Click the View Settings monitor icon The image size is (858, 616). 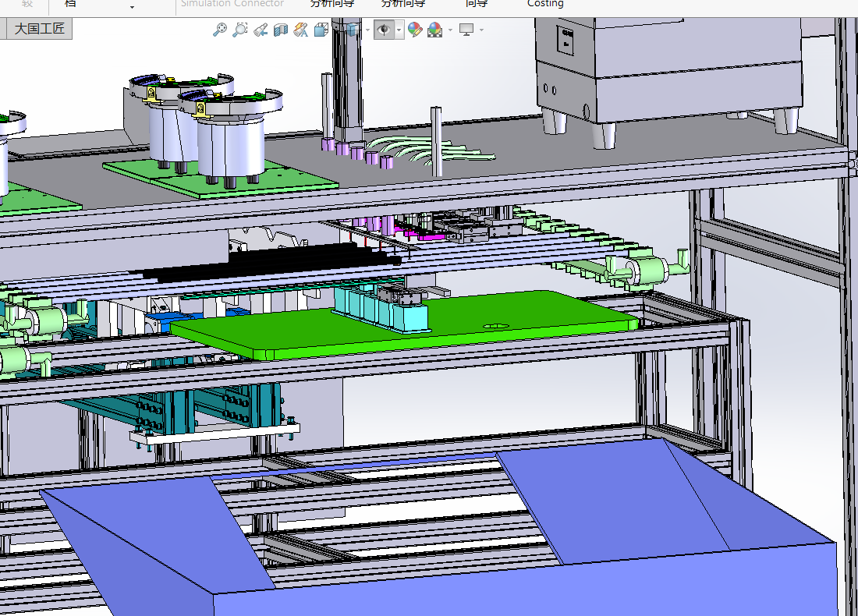[x=466, y=30]
